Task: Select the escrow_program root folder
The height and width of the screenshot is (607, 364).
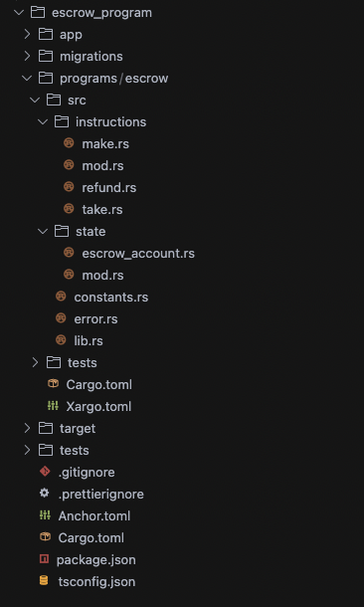Action: click(101, 13)
